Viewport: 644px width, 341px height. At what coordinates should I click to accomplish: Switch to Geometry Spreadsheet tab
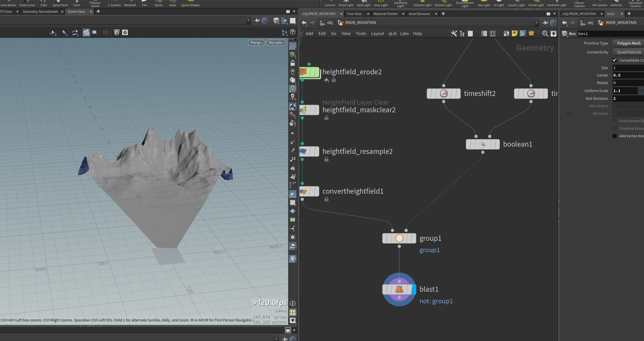click(x=40, y=12)
